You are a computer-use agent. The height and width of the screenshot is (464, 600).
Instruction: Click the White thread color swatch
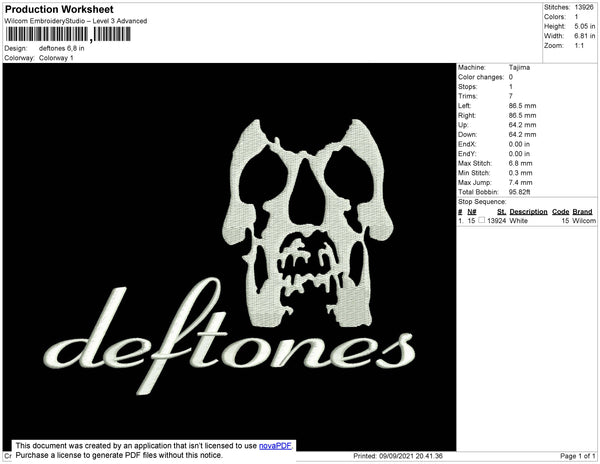click(x=481, y=220)
